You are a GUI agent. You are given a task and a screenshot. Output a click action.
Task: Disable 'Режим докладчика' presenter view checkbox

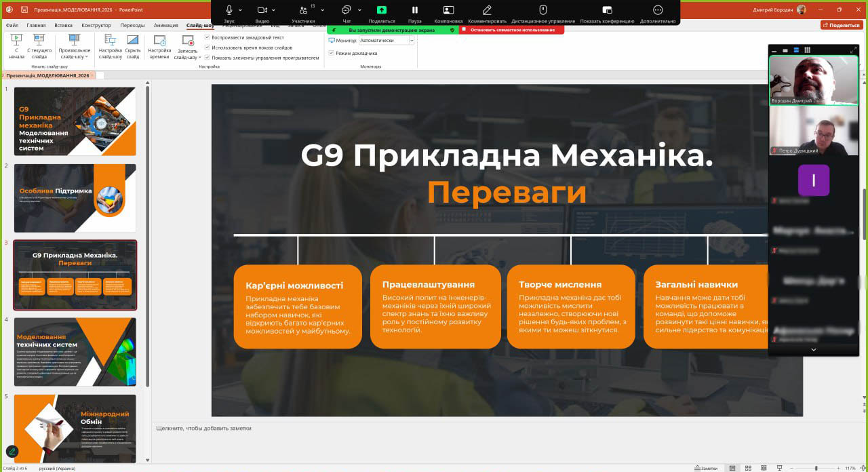(x=331, y=53)
